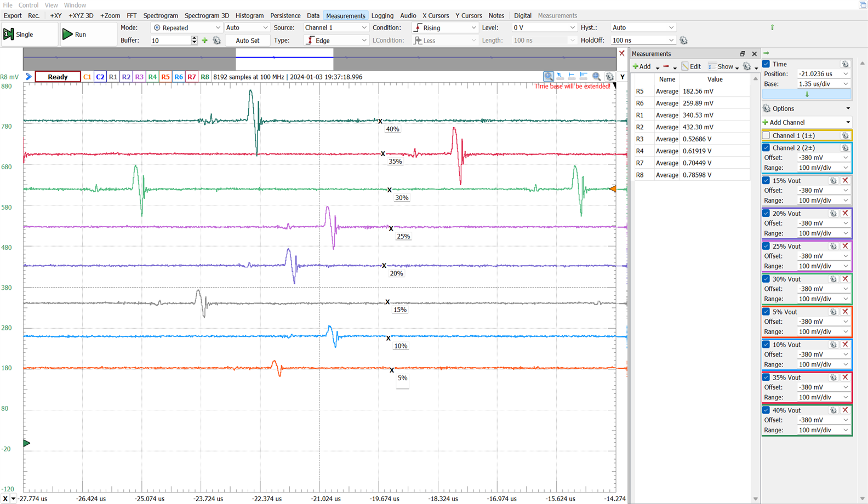Remove the 5% Vout reference channel
The height and width of the screenshot is (504, 868).
pyautogui.click(x=845, y=312)
